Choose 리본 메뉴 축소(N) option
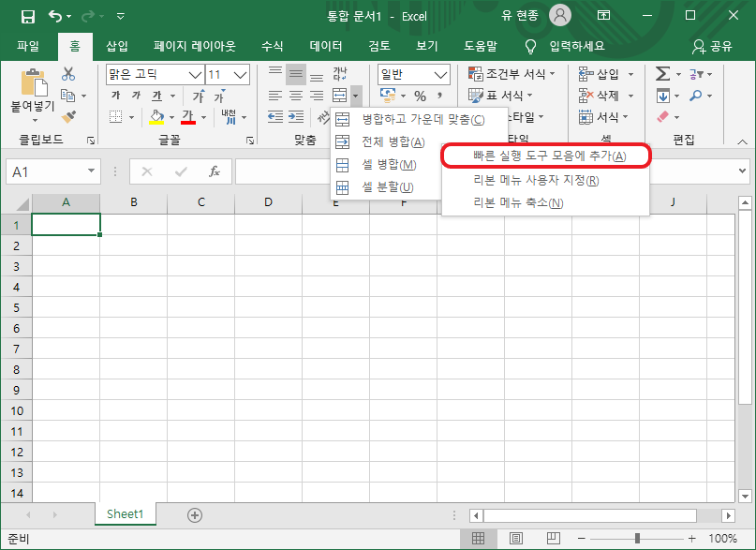Image resolution: width=756 pixels, height=550 pixels. pos(546,203)
